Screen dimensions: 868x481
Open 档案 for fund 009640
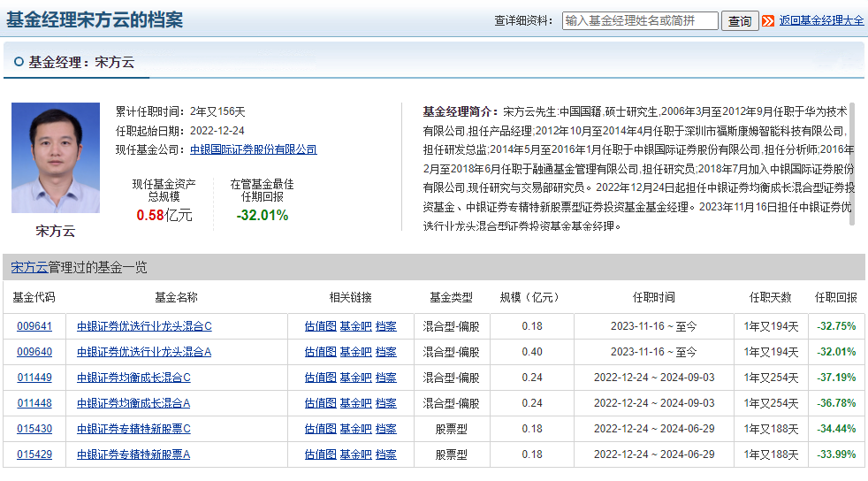coord(386,352)
